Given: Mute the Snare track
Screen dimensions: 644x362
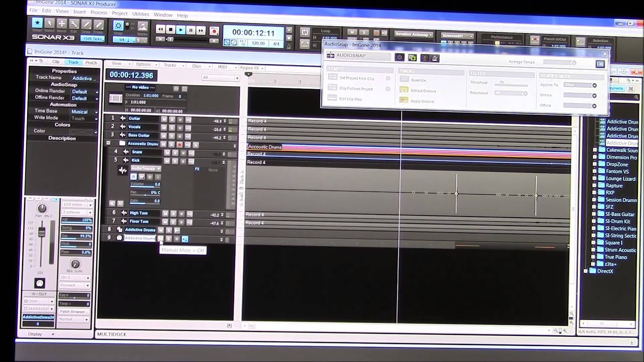Looking at the screenshot, I should coord(167,153).
